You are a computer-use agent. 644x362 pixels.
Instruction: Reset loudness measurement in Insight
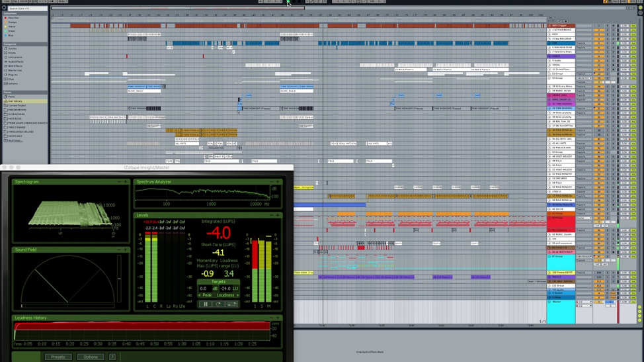pos(218,304)
